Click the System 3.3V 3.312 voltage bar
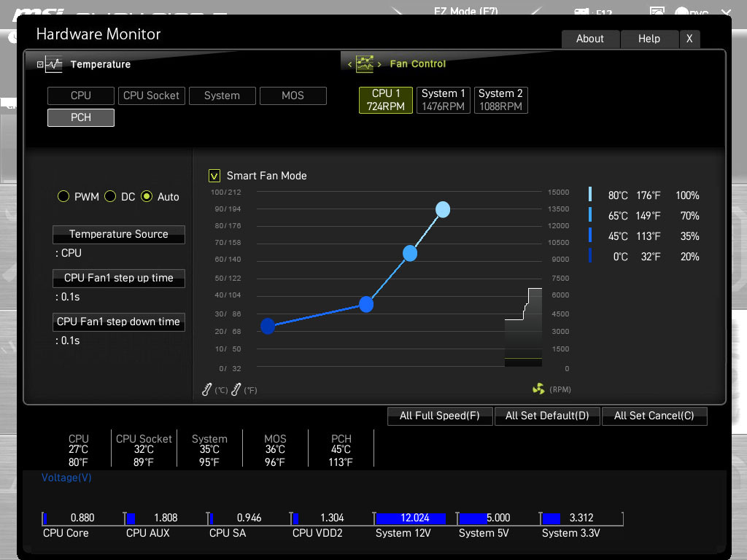747x560 pixels. (581, 518)
